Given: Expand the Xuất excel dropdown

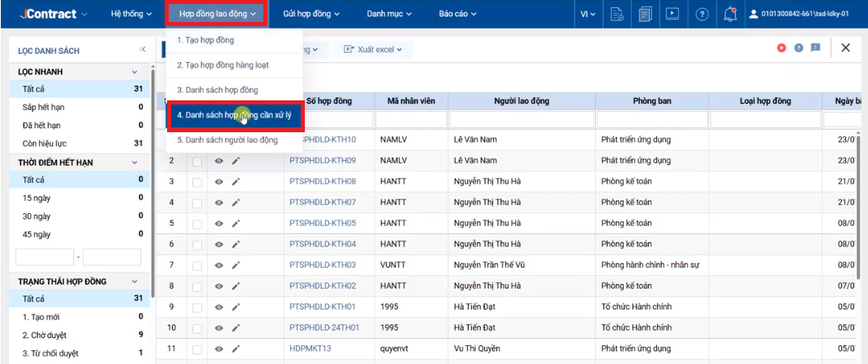Looking at the screenshot, I should 372,49.
